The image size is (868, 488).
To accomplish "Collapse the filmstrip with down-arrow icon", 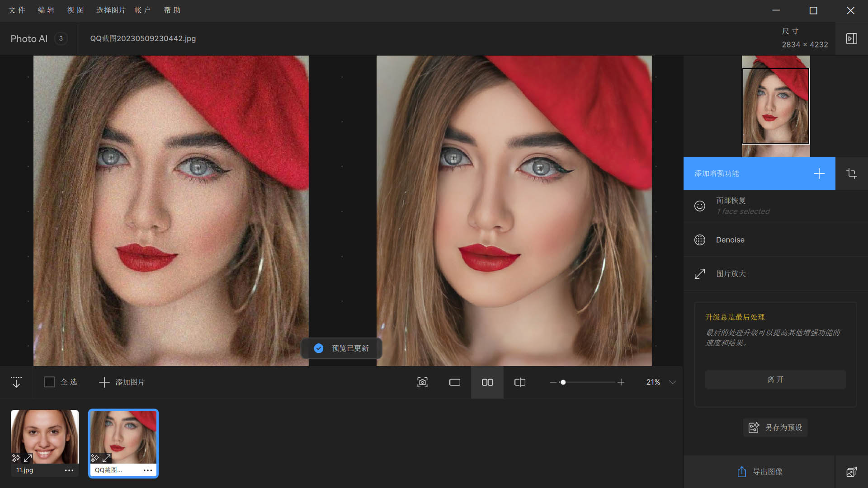I will 16,382.
